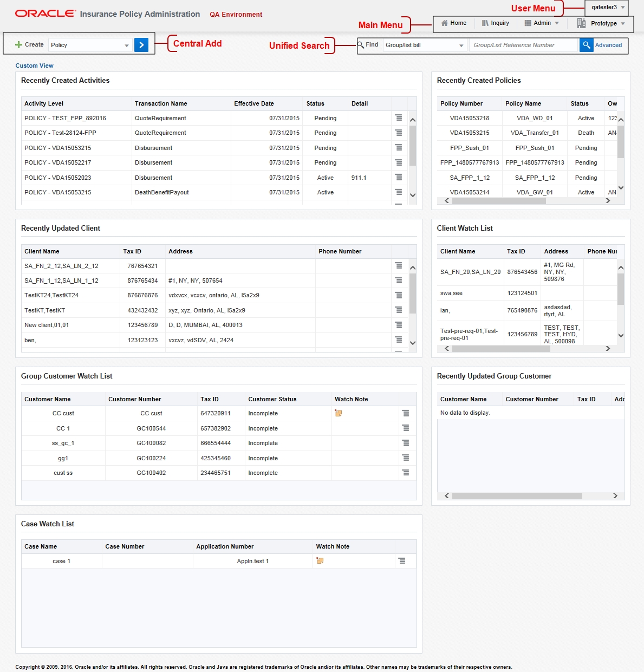Sort by Effective Date column header

(x=254, y=103)
